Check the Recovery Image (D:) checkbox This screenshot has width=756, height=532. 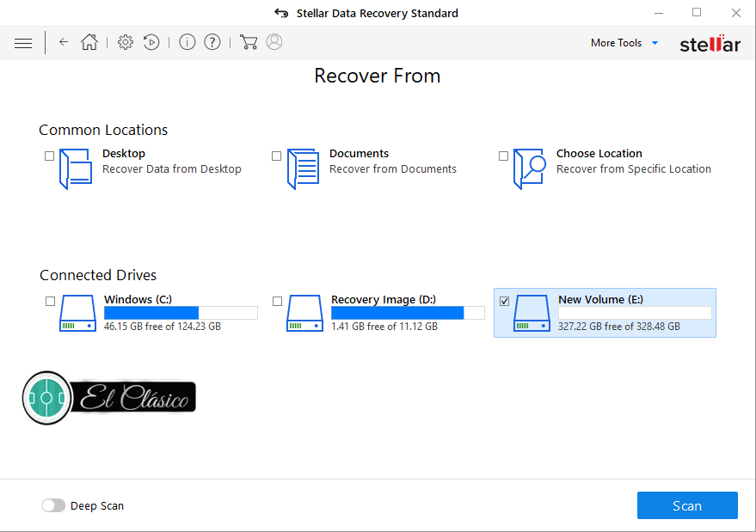click(277, 301)
